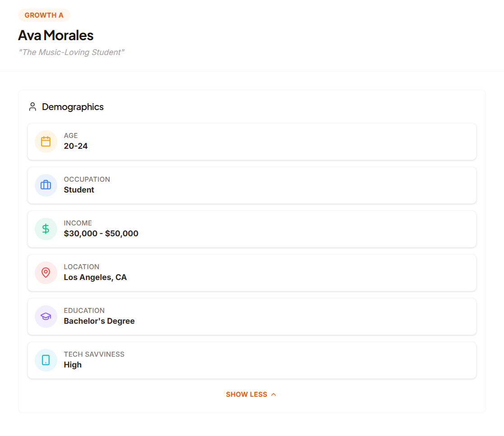Click the Income $30,000 - $50,000 row
504x436 pixels.
tap(252, 229)
